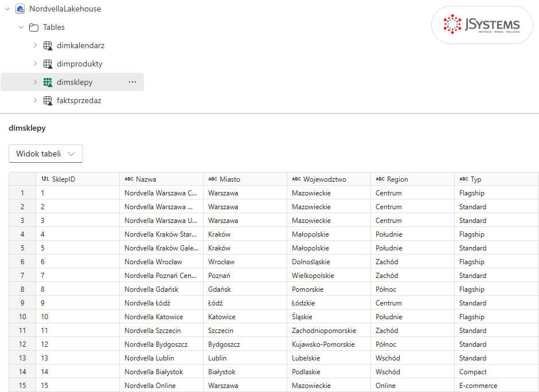
Task: Click the Podlaskie cell
Action: click(329, 371)
